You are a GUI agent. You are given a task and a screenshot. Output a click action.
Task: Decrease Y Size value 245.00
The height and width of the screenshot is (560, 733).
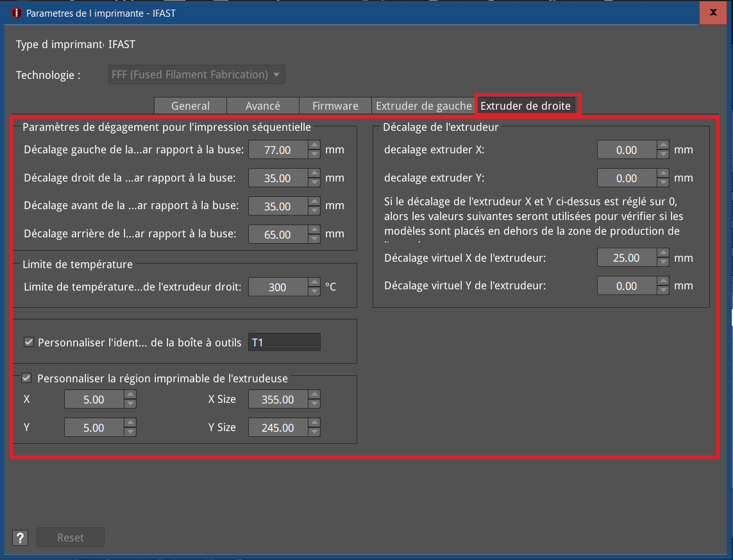point(315,432)
